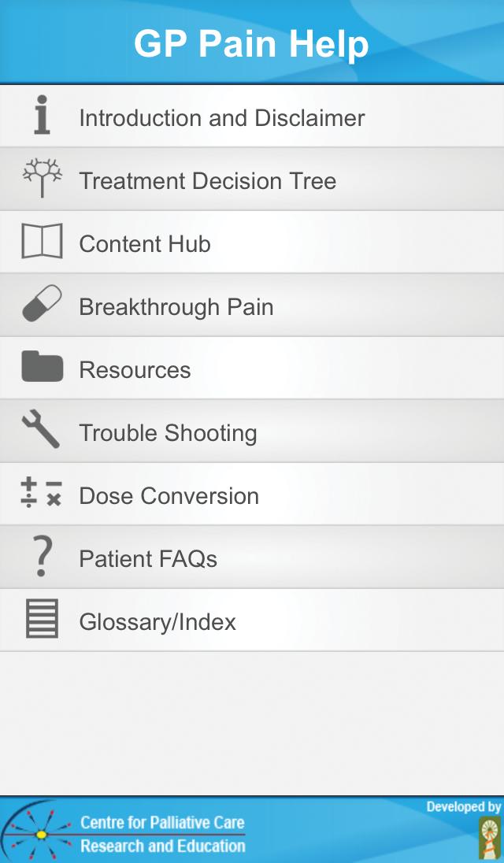This screenshot has height=863, width=504.
Task: Tap the GP Pain Help title bar
Action: point(252,44)
